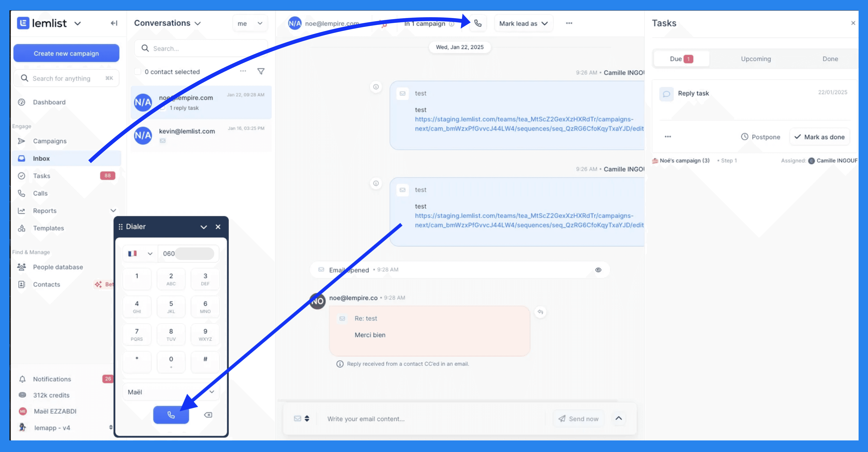The height and width of the screenshot is (452, 868).
Task: Close the Dialer window
Action: click(218, 227)
